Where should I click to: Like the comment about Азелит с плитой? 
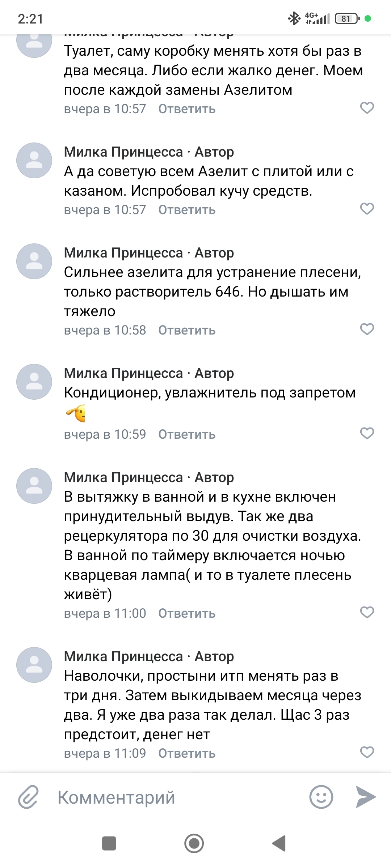click(x=367, y=209)
